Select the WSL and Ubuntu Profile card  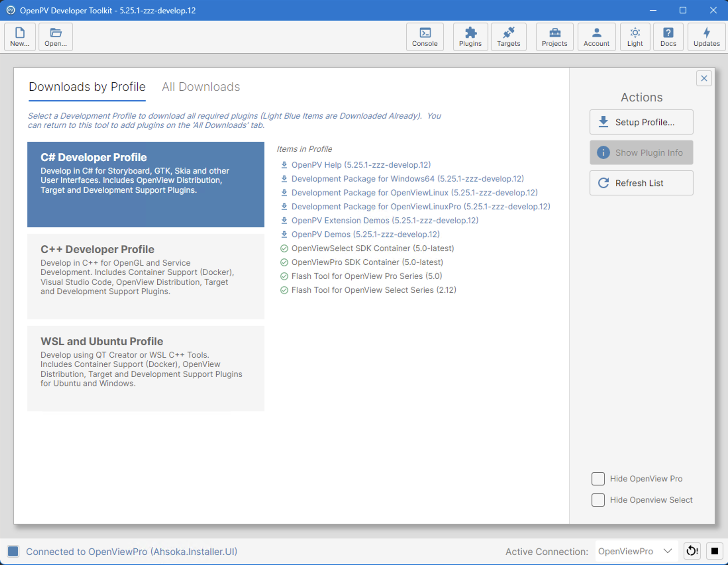[146, 369]
